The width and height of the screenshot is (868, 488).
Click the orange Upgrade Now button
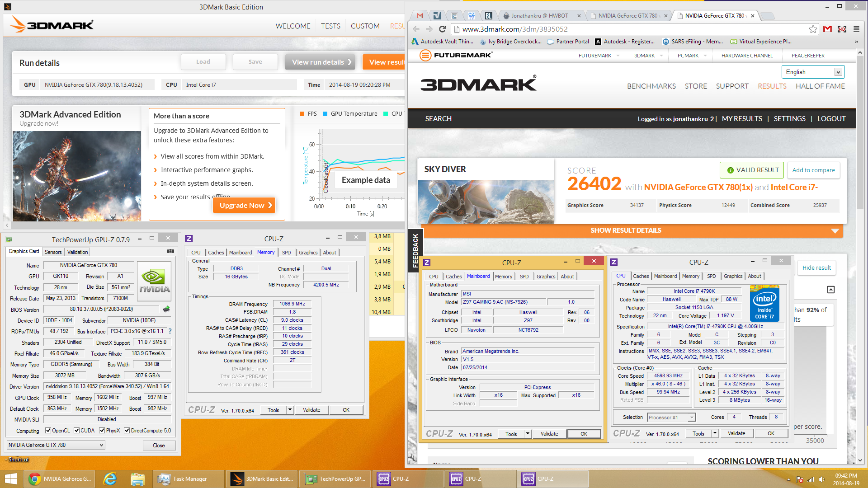coord(244,205)
